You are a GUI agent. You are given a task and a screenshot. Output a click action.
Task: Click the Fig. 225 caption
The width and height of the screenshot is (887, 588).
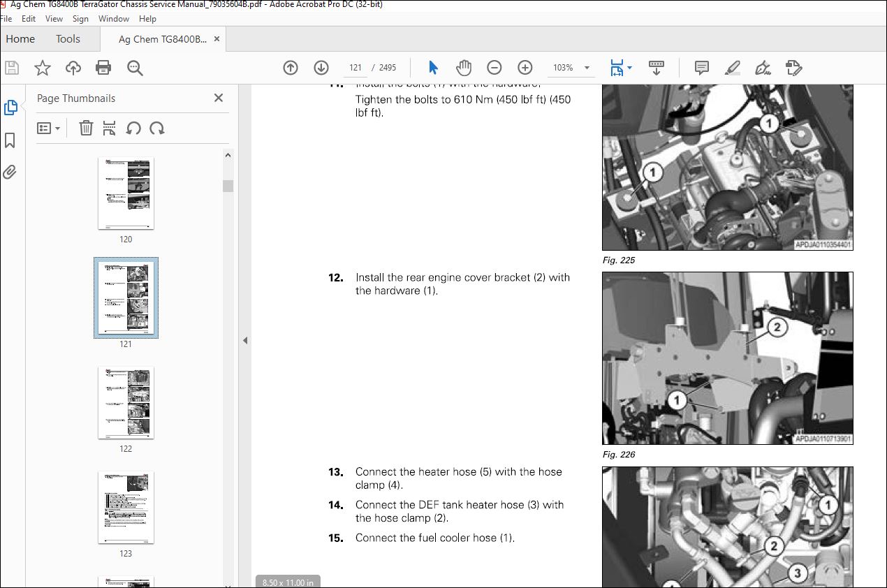coord(619,260)
